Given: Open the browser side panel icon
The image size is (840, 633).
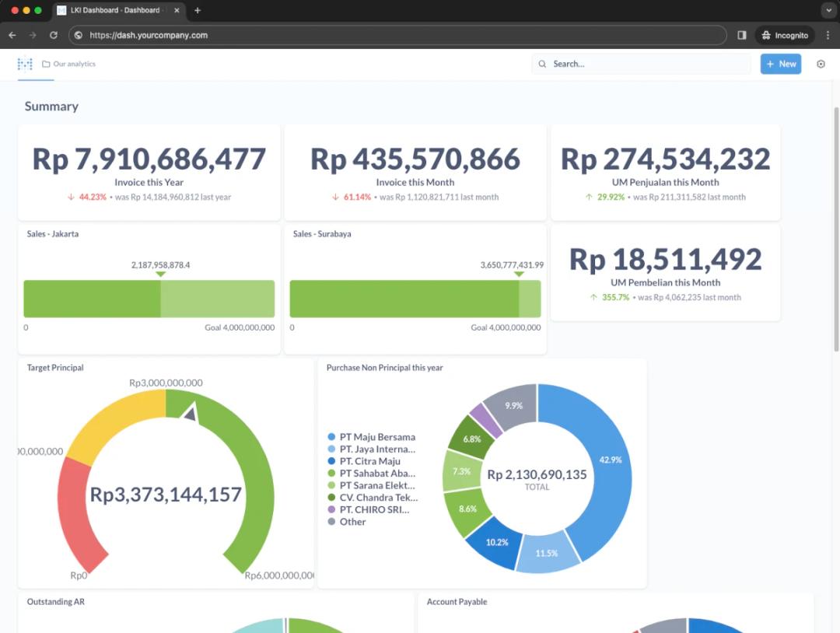Looking at the screenshot, I should [741, 35].
